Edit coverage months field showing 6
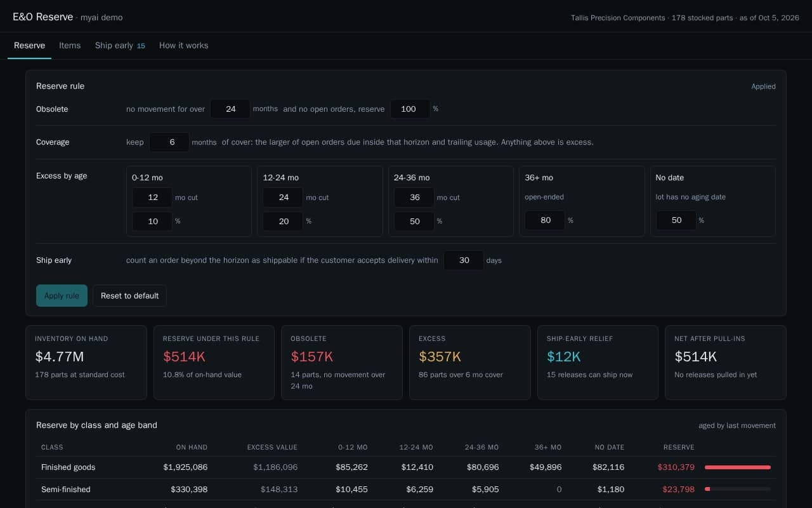812x508 pixels. click(169, 142)
